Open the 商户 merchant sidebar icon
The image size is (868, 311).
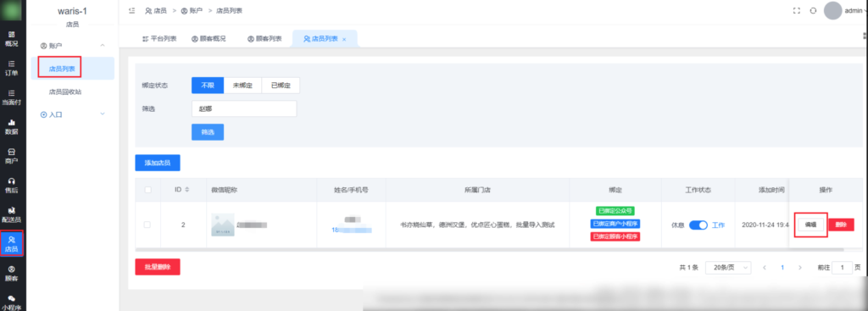(x=11, y=156)
